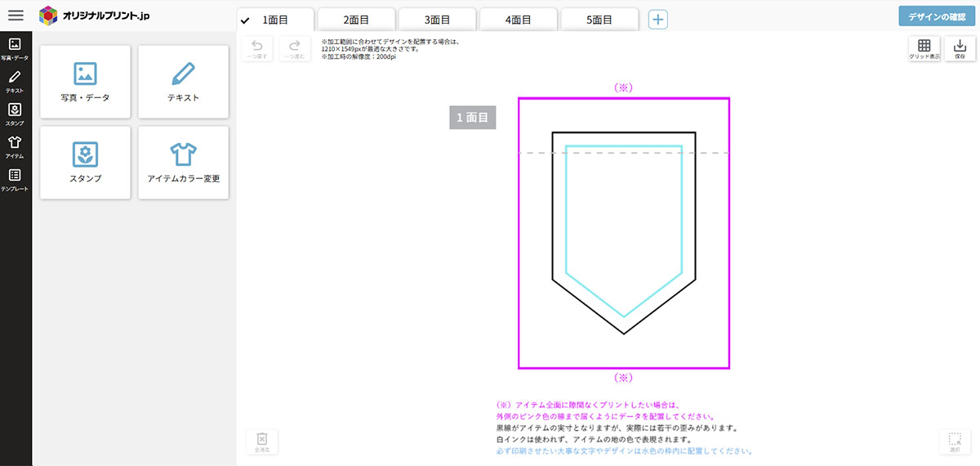Viewport: 980px width, 466px height.
Task: Select the 5面目 tab
Action: (x=599, y=20)
